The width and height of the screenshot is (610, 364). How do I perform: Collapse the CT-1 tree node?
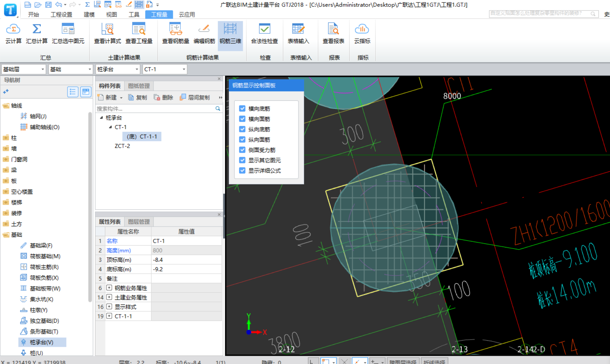tap(110, 127)
